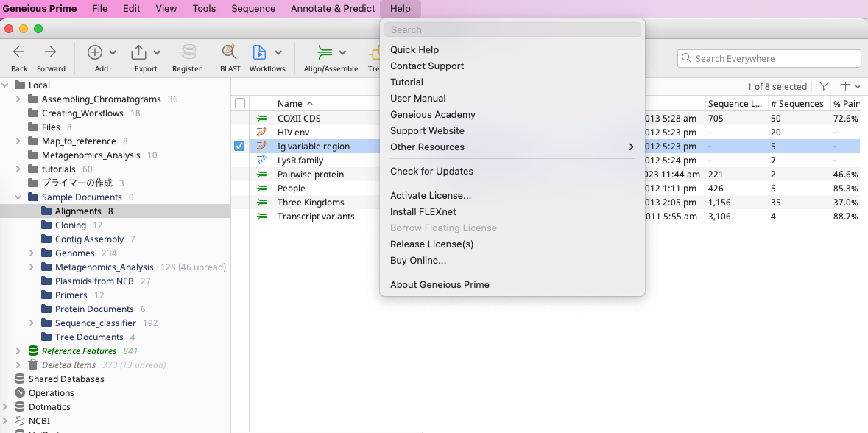
Task: Open the column layout dropdown
Action: 850,86
